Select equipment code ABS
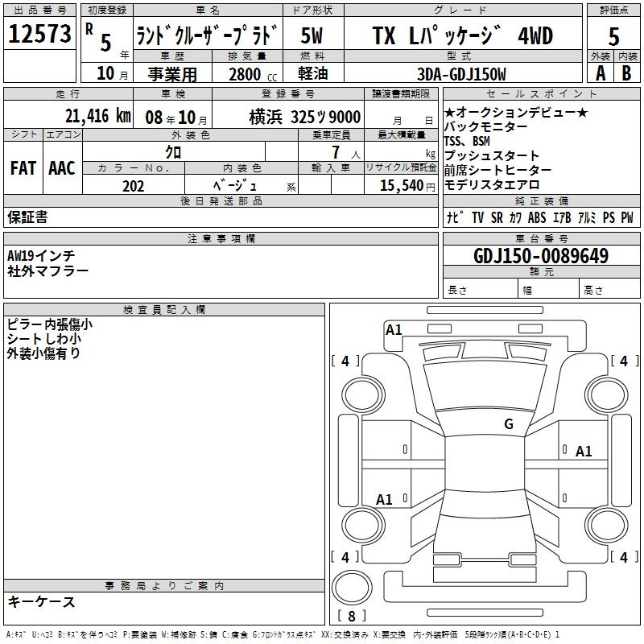The width and height of the screenshot is (644, 644). coord(537,217)
